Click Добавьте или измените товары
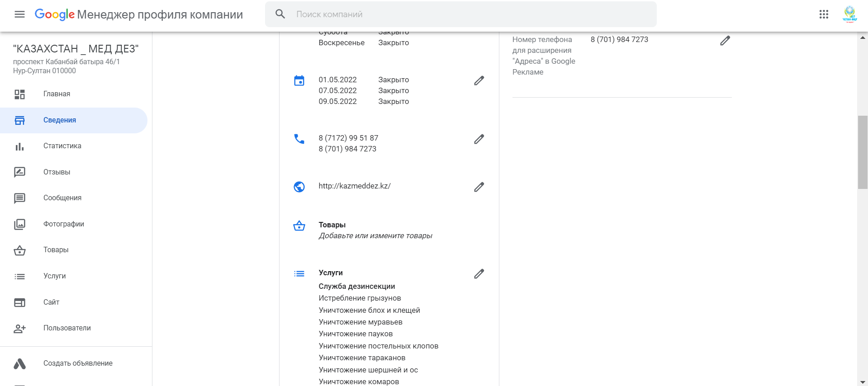Image resolution: width=868 pixels, height=386 pixels. pyautogui.click(x=375, y=235)
